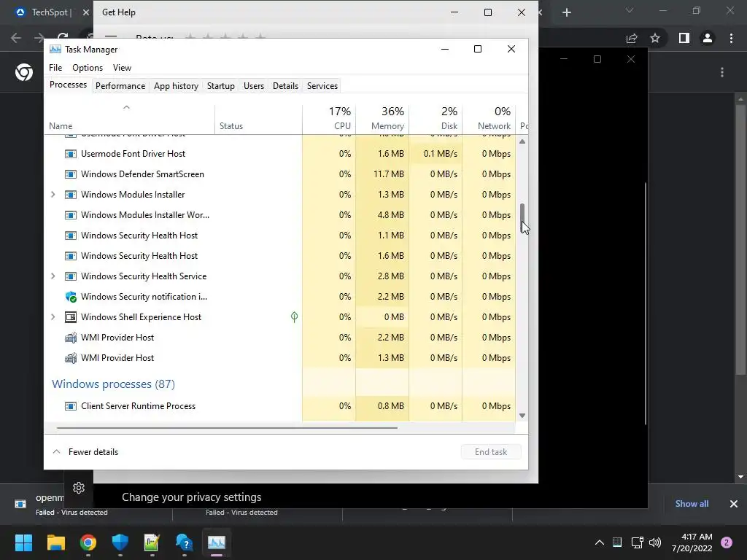Open the View menu
The width and height of the screenshot is (747, 560).
click(x=122, y=68)
